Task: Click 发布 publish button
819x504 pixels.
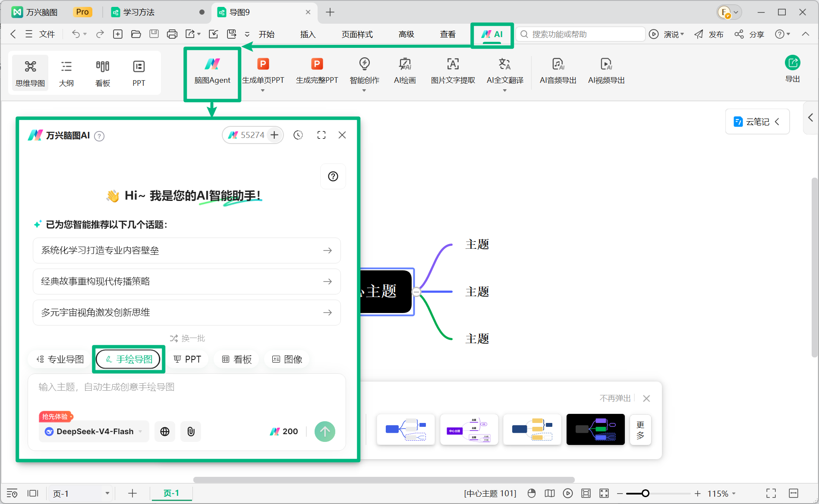Action: click(709, 34)
